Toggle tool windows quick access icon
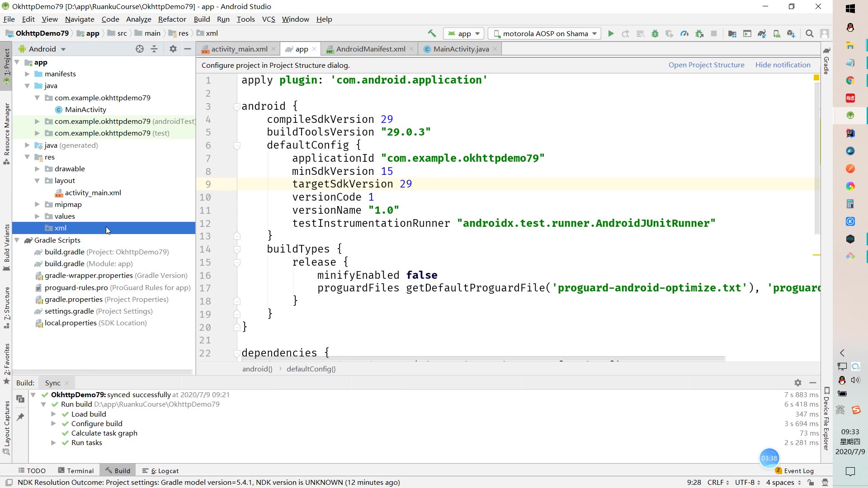 pos(9,483)
